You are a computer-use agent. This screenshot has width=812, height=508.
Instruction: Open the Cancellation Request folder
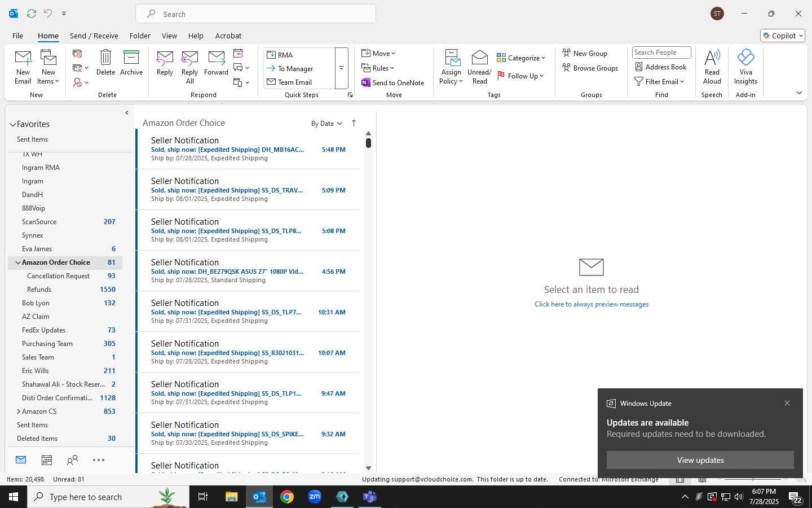pyautogui.click(x=65, y=276)
